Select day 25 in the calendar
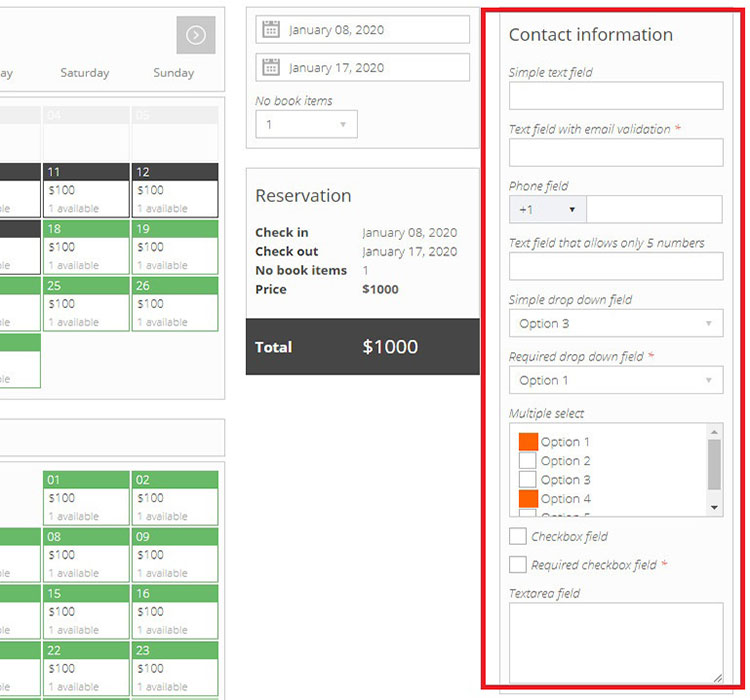Screen dimensions: 750x700 click(x=86, y=304)
